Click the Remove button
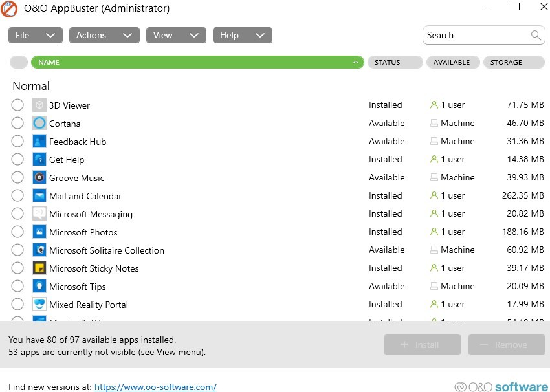The height and width of the screenshot is (392, 550). [507, 345]
